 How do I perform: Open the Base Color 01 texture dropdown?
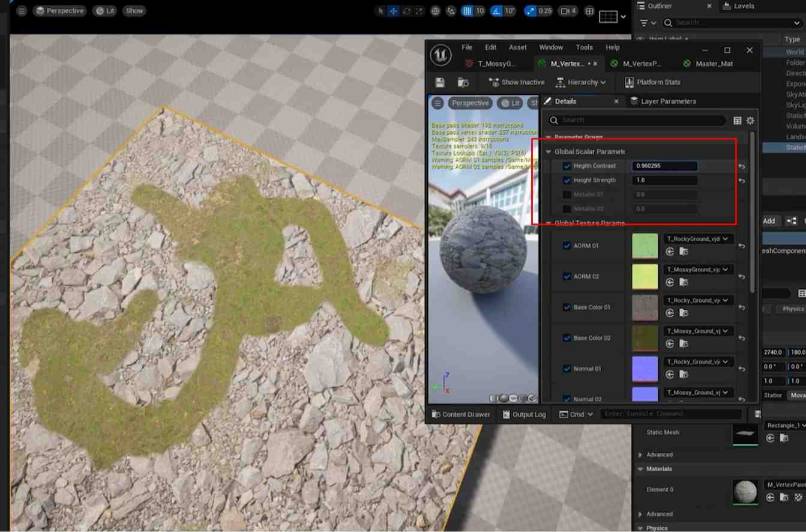pyautogui.click(x=698, y=300)
